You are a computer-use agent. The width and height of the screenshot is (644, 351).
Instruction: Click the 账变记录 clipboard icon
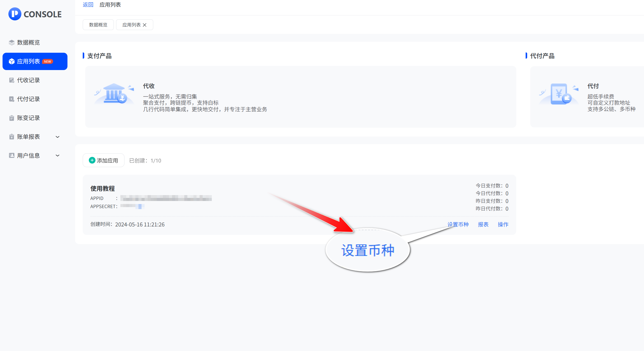[x=11, y=118]
